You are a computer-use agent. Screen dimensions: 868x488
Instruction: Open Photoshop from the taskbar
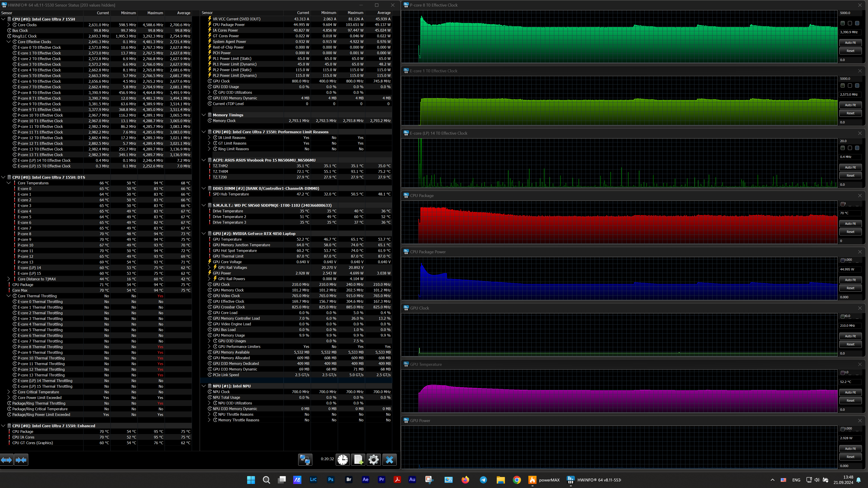(x=330, y=480)
